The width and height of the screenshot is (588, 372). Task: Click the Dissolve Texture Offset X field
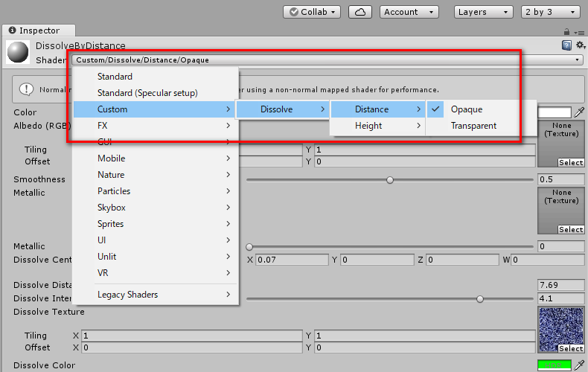click(x=191, y=347)
